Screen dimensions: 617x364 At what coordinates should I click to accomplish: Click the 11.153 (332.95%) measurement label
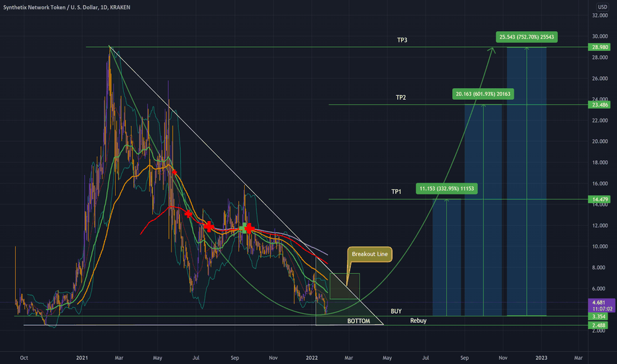coord(447,189)
